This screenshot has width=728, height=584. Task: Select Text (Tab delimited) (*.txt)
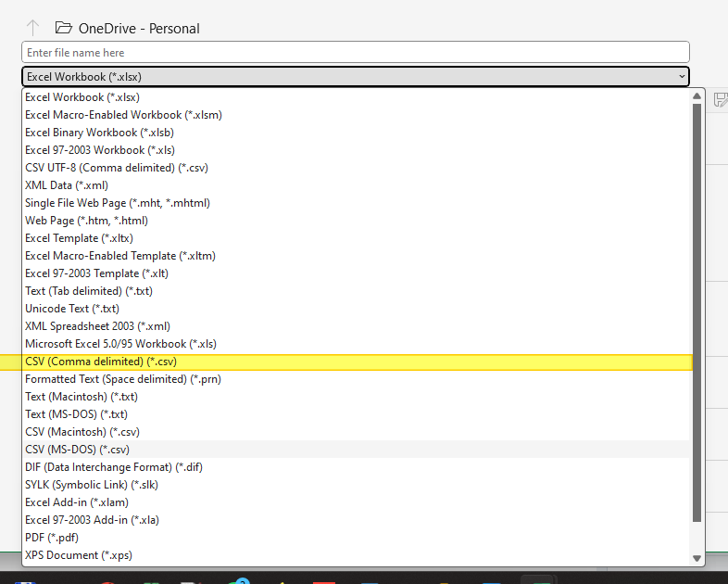tap(357, 291)
